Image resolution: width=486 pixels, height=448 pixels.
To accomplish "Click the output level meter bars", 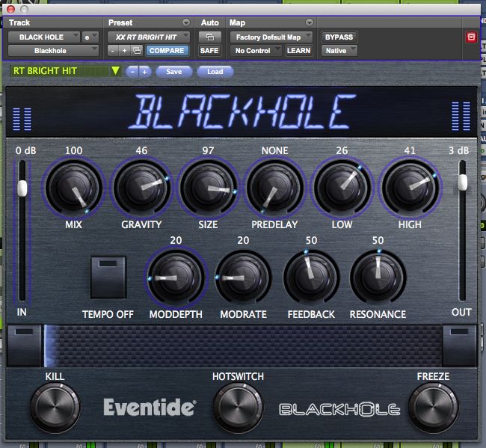I will [x=461, y=116].
